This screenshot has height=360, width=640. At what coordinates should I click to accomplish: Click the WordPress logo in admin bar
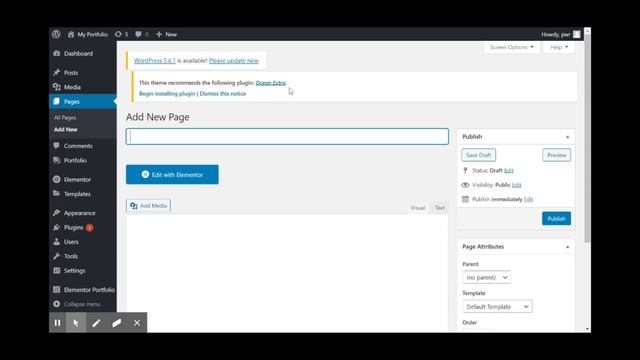(x=56, y=34)
